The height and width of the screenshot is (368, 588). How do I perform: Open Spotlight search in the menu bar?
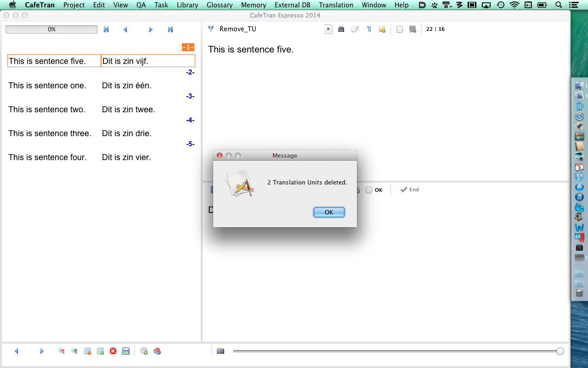559,5
